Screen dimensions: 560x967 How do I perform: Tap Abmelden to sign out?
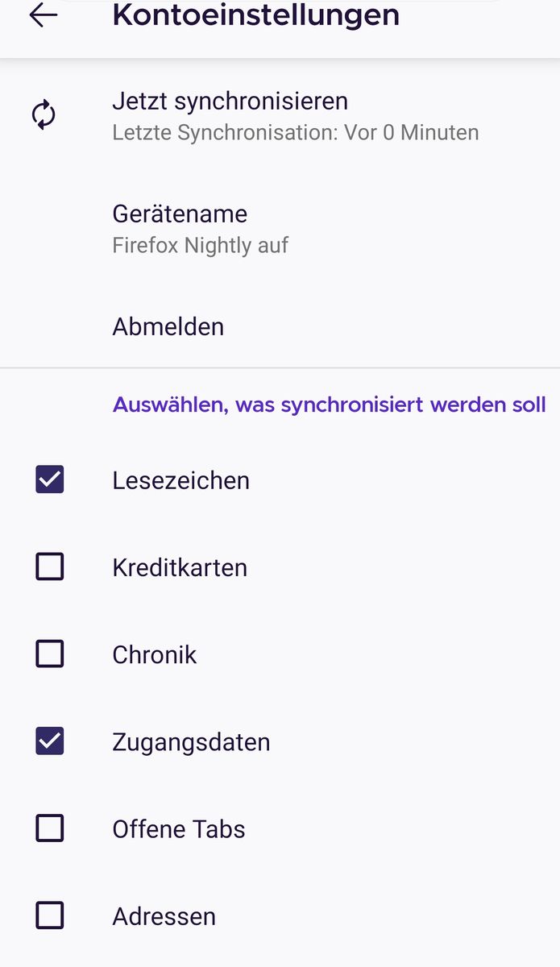click(168, 326)
